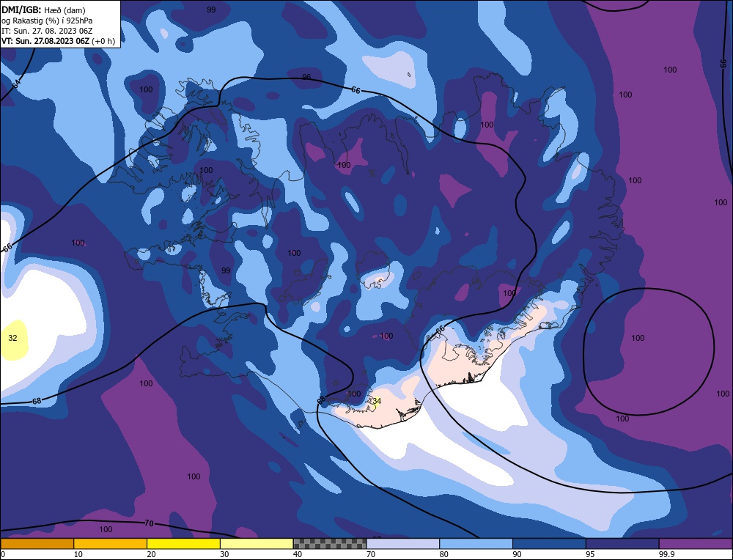Click the "30" legend scale label
Screen dimensions: 733x560
(x=224, y=554)
